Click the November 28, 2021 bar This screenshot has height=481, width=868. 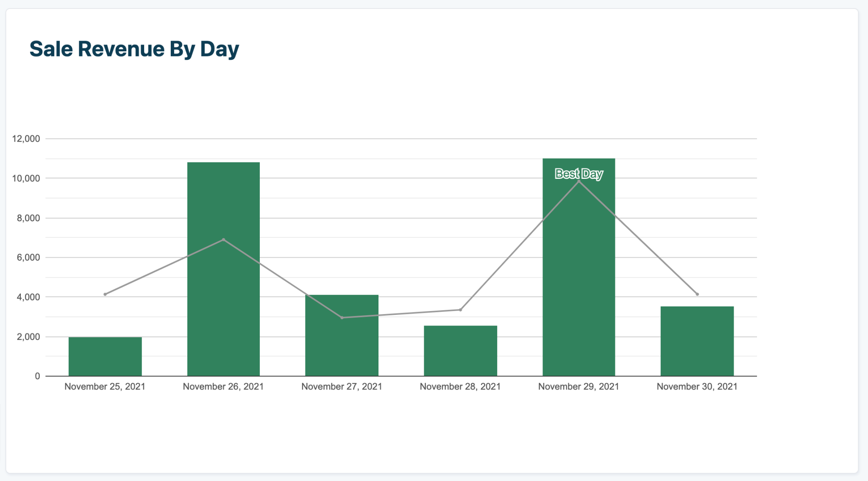(460, 350)
